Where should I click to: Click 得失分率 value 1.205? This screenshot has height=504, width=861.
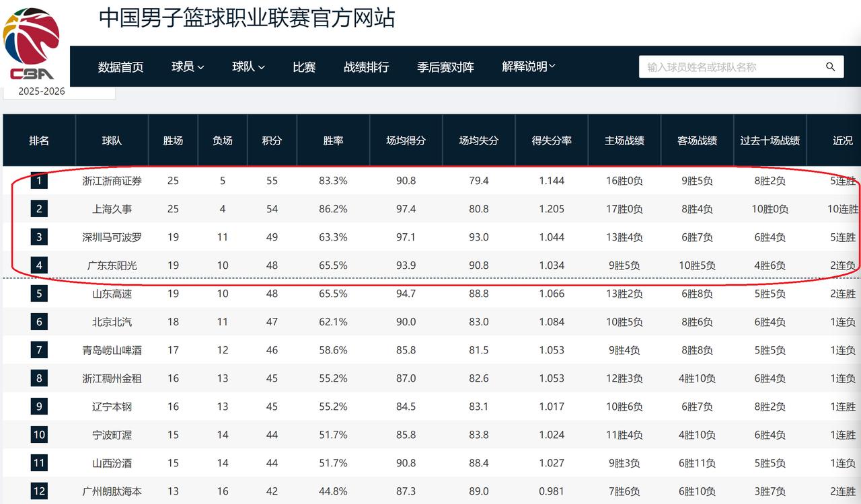552,209
